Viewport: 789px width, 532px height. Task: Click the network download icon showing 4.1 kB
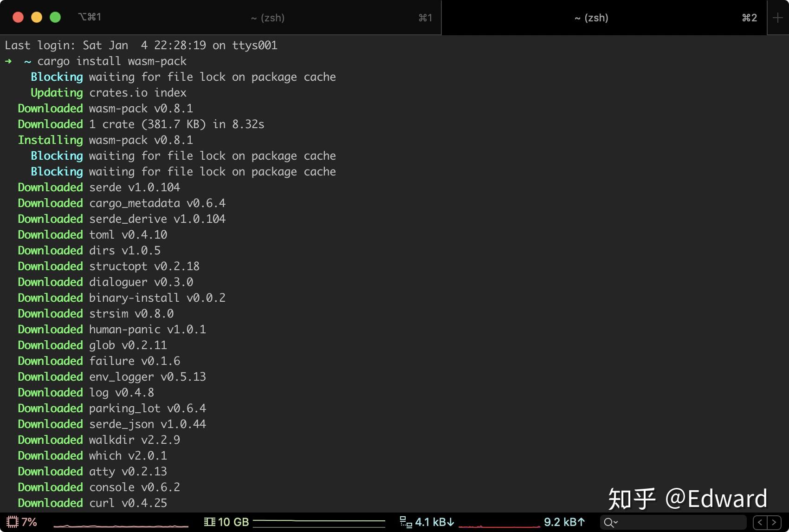coord(406,521)
